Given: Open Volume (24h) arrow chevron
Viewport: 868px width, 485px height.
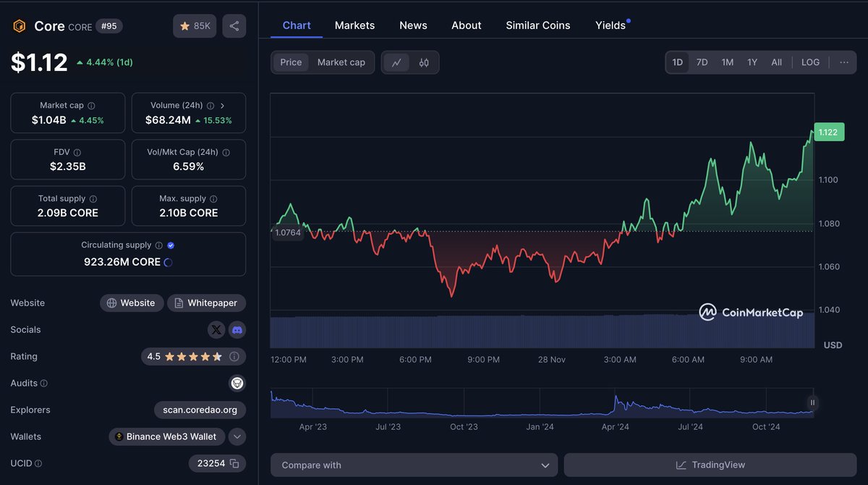Looking at the screenshot, I should [x=222, y=106].
